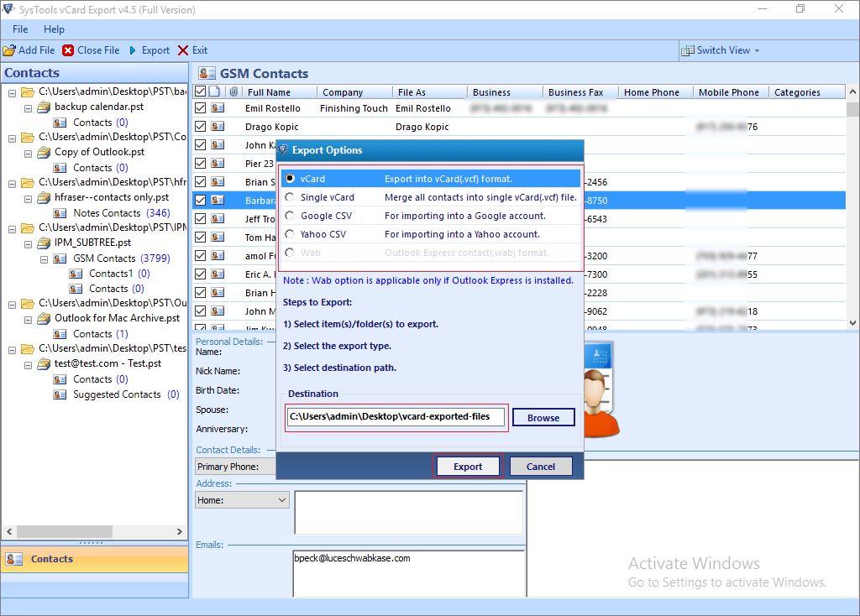This screenshot has width=860, height=616.
Task: Click the GSM Contacts header card icon
Action: (207, 74)
